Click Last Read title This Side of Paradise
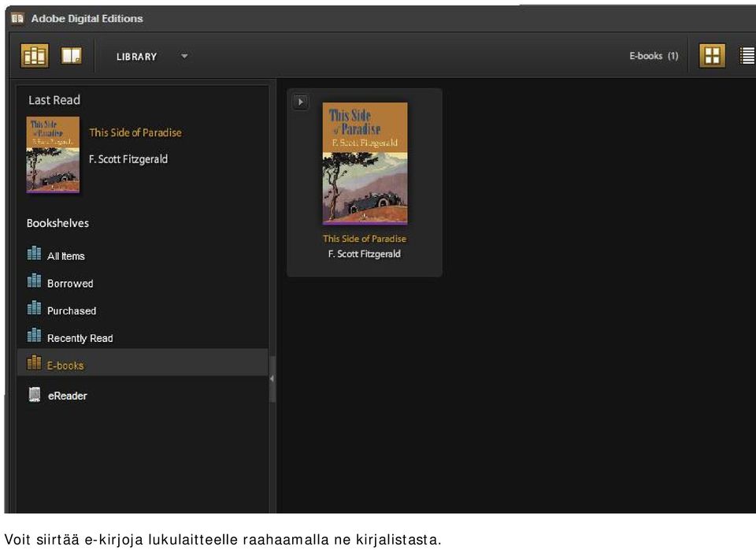This screenshot has width=756, height=550. pyautogui.click(x=135, y=132)
